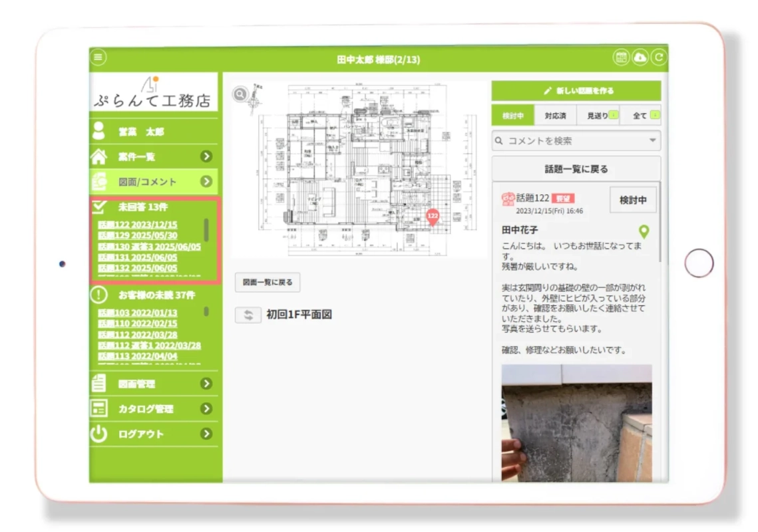758x532 pixels.
Task: Open link 話題131 2025/06/05
Action: (x=138, y=257)
